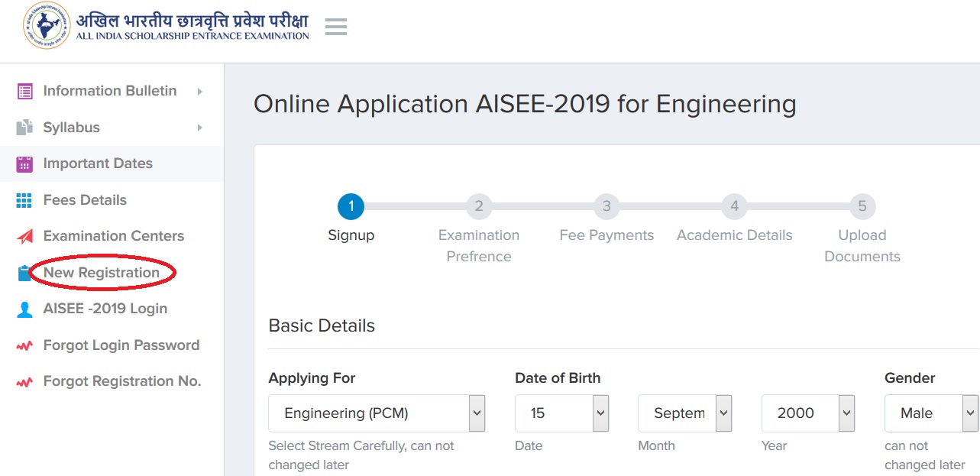Click the Examination Centers paper-plane icon
This screenshot has height=476, width=980.
click(24, 236)
